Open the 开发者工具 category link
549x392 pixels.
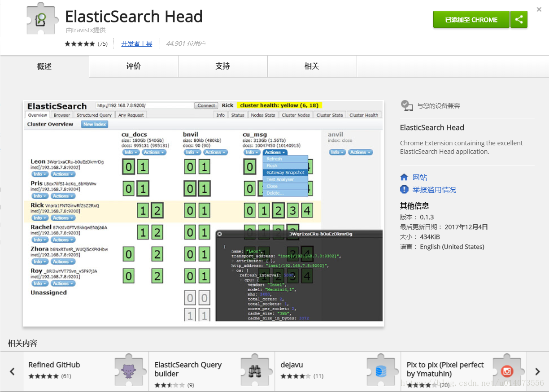click(x=137, y=44)
